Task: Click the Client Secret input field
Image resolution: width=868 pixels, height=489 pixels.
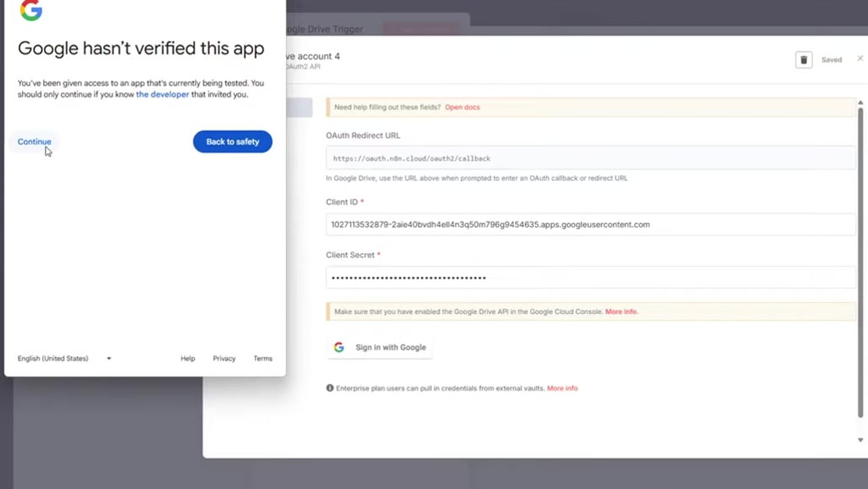Action: [591, 277]
